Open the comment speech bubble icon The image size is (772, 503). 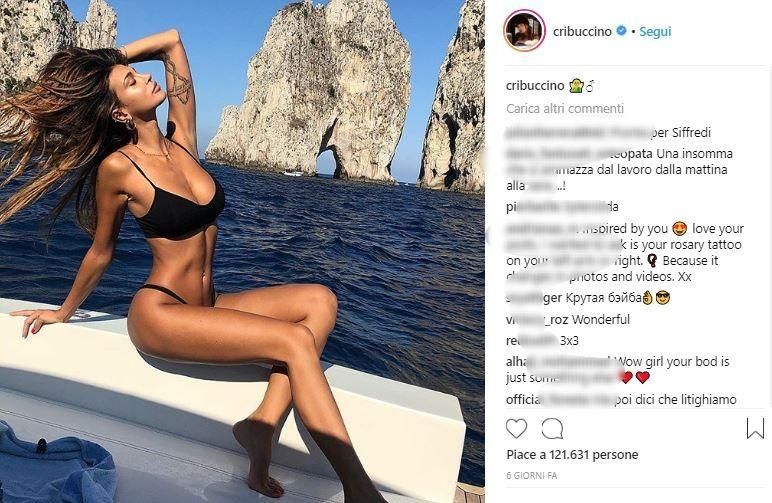point(552,429)
